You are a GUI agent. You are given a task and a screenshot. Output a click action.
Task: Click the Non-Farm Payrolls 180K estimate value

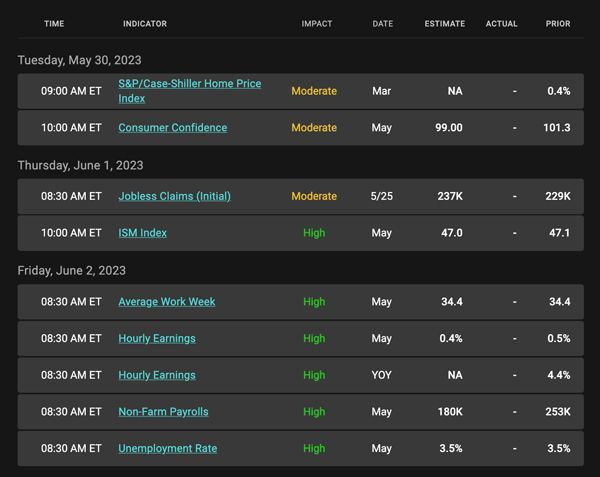(450, 412)
